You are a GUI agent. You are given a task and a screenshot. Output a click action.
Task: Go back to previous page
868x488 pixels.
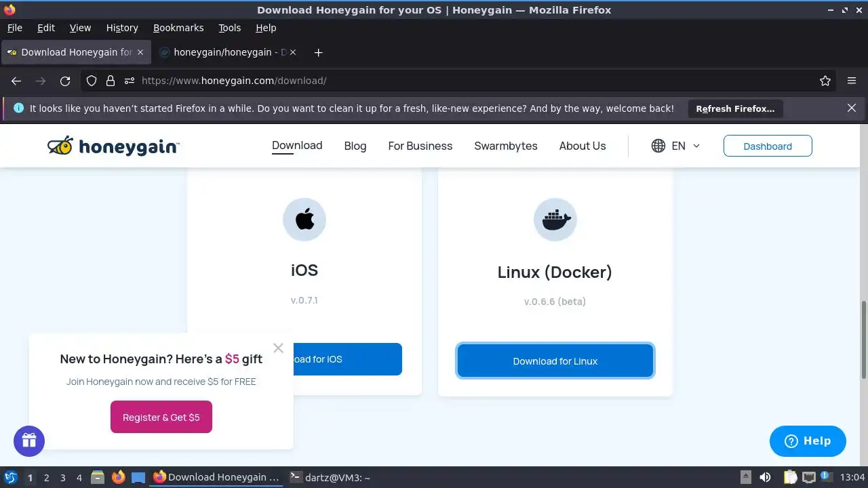[x=16, y=81]
